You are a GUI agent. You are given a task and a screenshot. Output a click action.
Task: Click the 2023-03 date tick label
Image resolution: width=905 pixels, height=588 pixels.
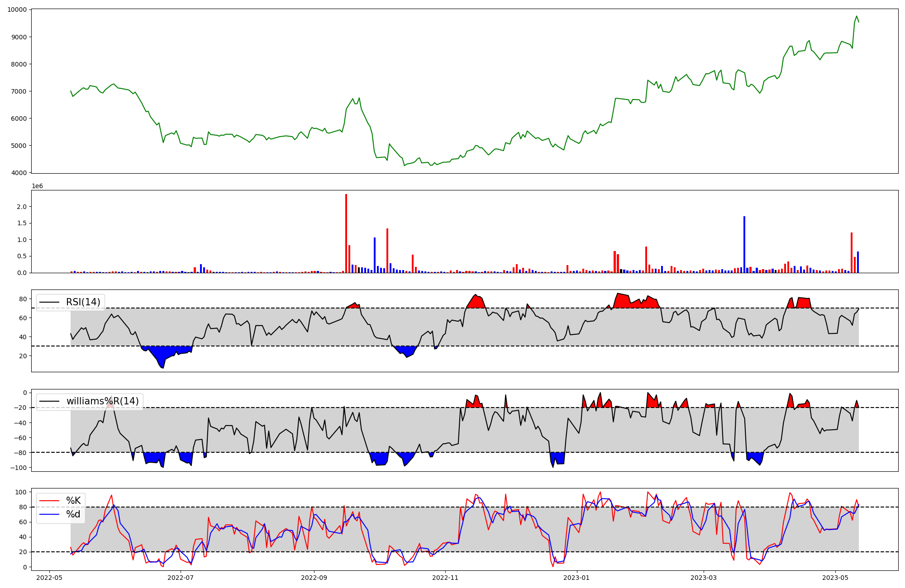(x=704, y=578)
